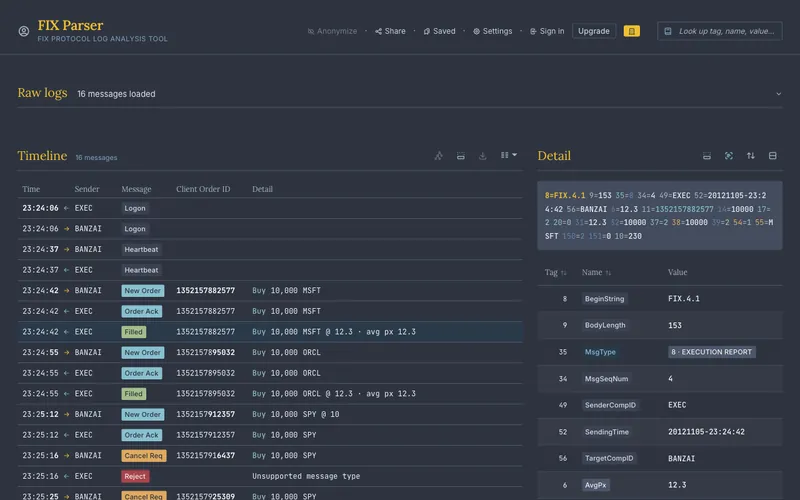Click the SendingTime value 20121105-23:24:42
Screen dimensions: 800x500
click(706, 432)
